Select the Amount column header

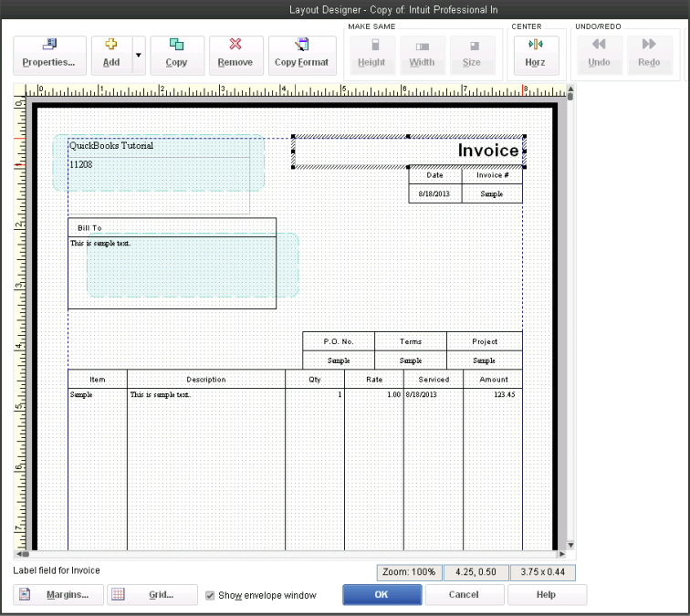coord(493,380)
